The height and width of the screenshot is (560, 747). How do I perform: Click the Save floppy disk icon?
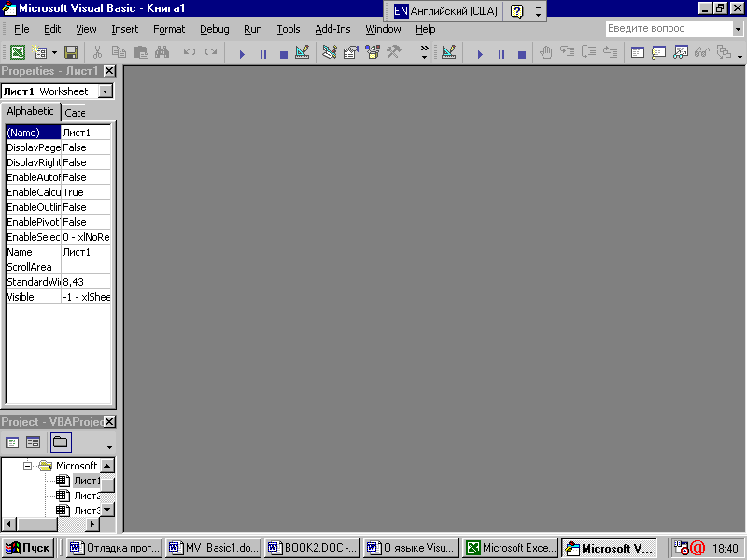point(71,52)
